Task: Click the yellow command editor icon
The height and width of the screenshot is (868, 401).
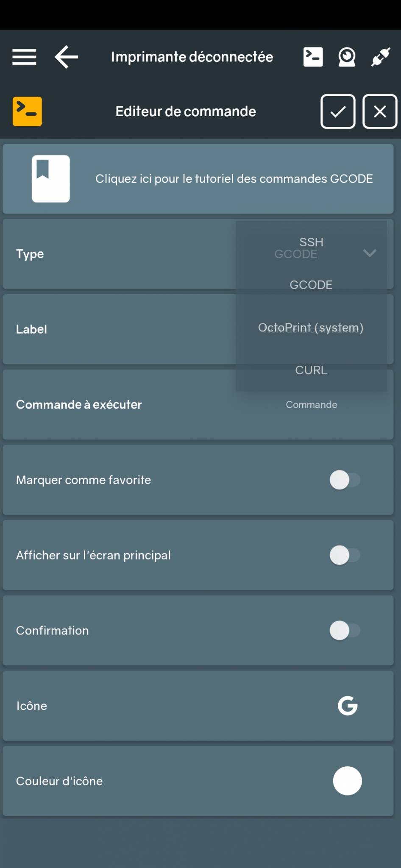Action: pyautogui.click(x=27, y=111)
